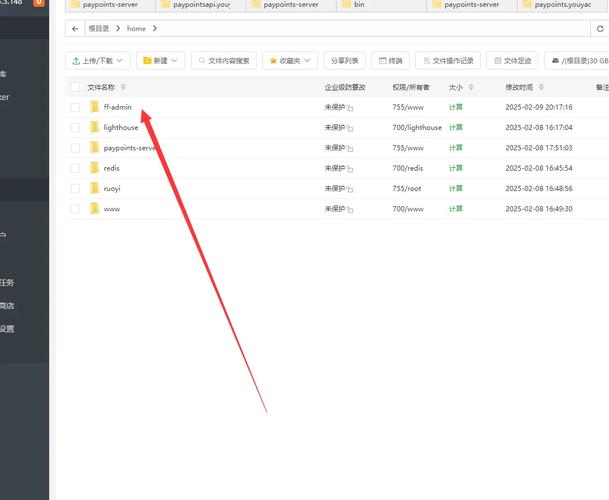The image size is (609, 500).
Task: Tick the checkbox for redis
Action: (75, 168)
